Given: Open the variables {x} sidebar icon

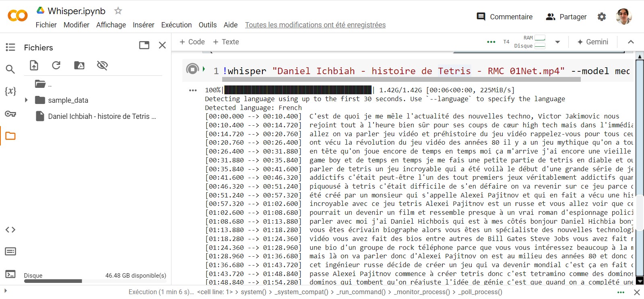Looking at the screenshot, I should pos(10,91).
